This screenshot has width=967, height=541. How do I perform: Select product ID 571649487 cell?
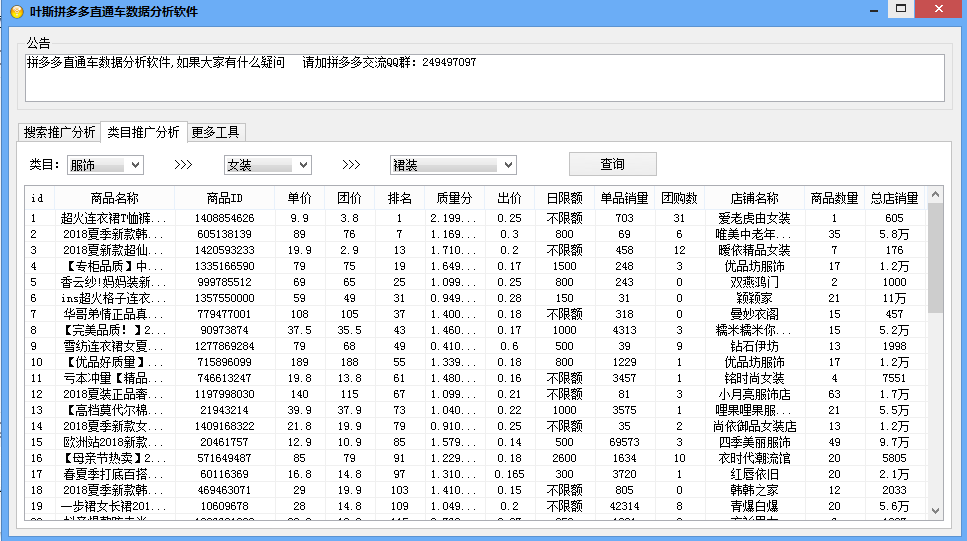point(224,458)
